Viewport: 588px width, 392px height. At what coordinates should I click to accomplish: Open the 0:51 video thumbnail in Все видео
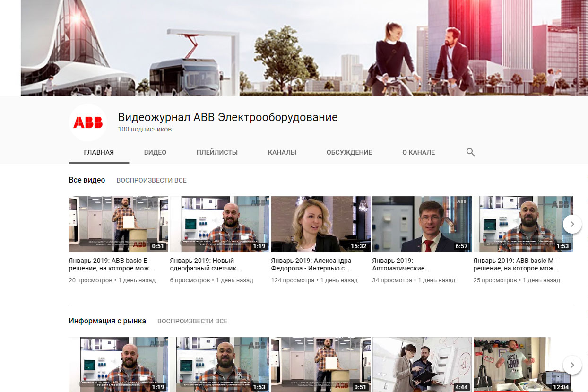[119, 224]
